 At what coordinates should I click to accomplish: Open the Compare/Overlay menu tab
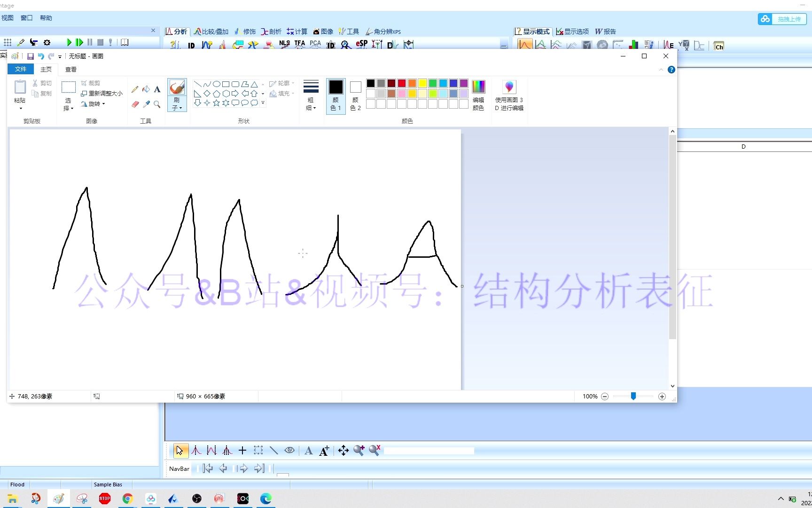(x=211, y=32)
